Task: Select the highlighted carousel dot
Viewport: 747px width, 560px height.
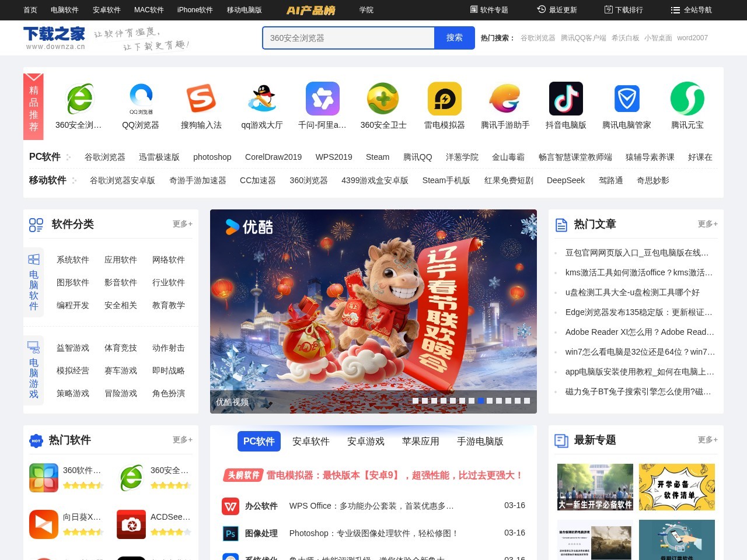Action: tap(481, 401)
